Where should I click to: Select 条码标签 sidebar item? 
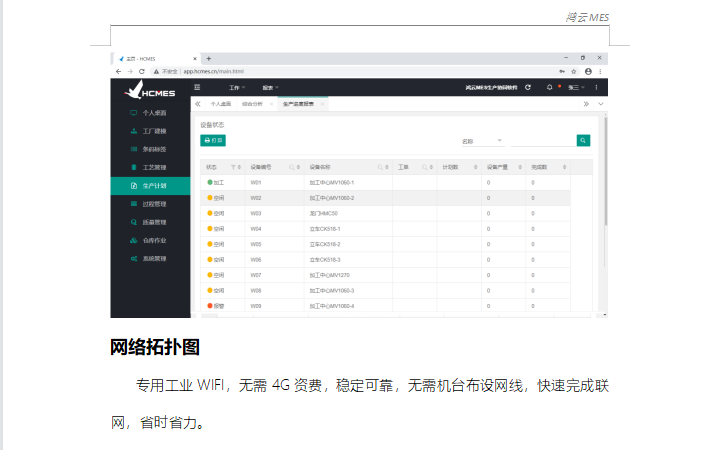click(x=153, y=149)
